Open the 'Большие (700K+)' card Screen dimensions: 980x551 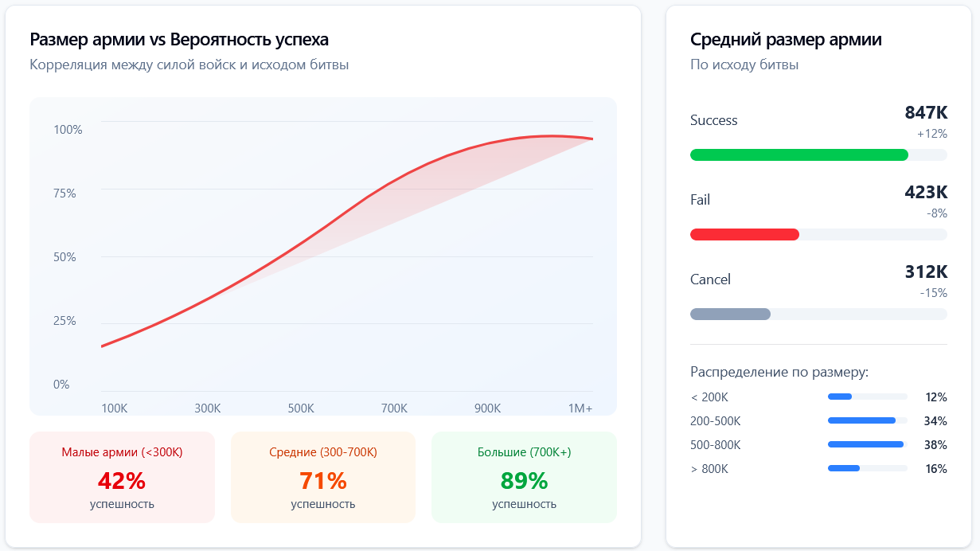[524, 477]
